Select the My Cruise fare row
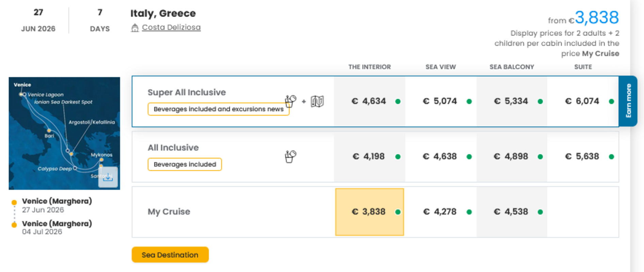This screenshot has height=272, width=644. (169, 211)
